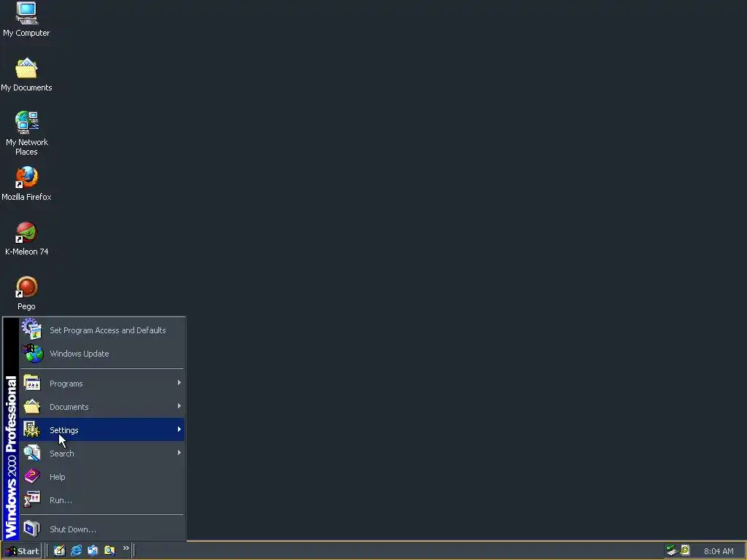This screenshot has width=747, height=560.
Task: Expand the Search submenu
Action: pos(101,454)
